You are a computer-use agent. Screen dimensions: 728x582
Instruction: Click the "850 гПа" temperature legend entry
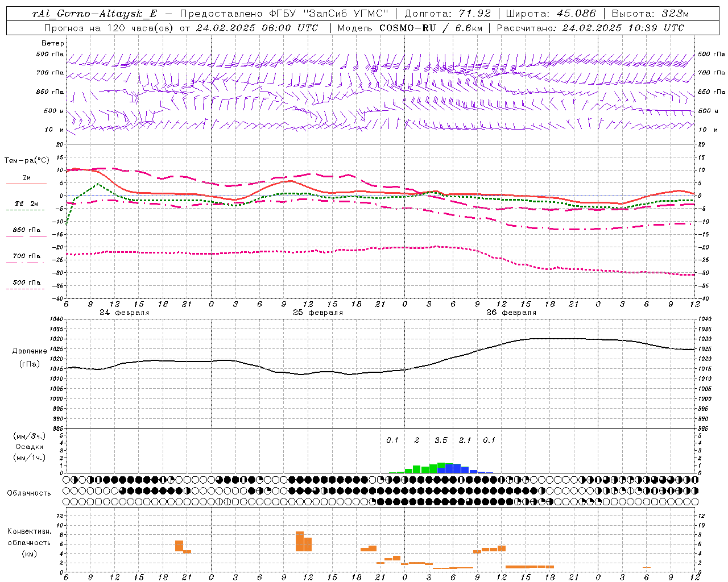tap(27, 230)
